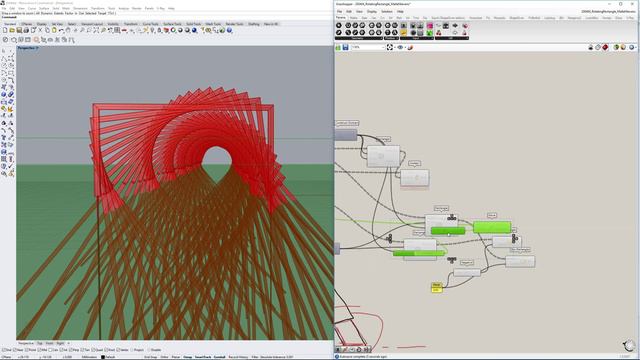Click first black hexagon Geometry param icon
640x360 pixels.
click(x=339, y=25)
